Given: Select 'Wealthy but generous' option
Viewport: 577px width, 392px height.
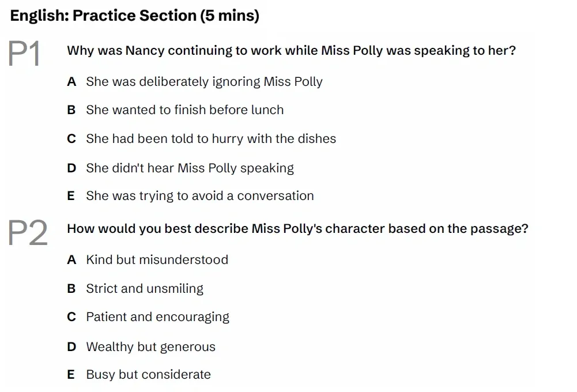Looking at the screenshot, I should [150, 347].
